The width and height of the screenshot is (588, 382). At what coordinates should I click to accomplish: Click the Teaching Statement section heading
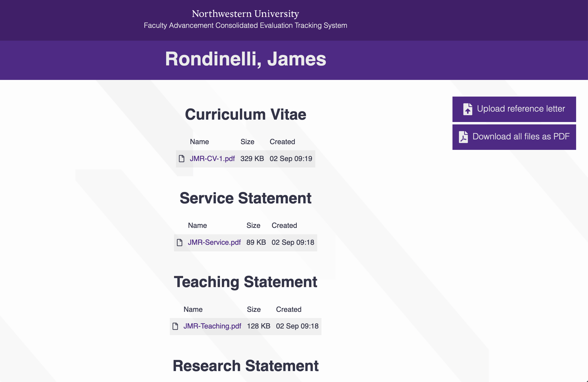[245, 282]
